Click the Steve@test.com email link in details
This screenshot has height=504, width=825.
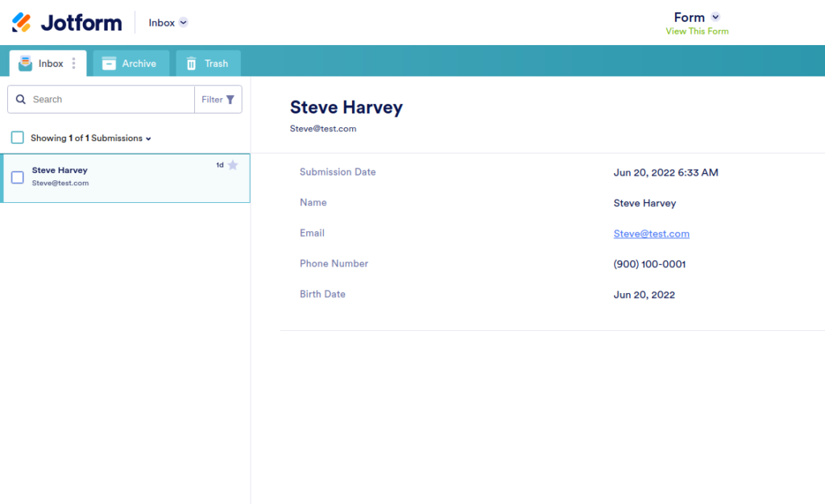pos(651,233)
